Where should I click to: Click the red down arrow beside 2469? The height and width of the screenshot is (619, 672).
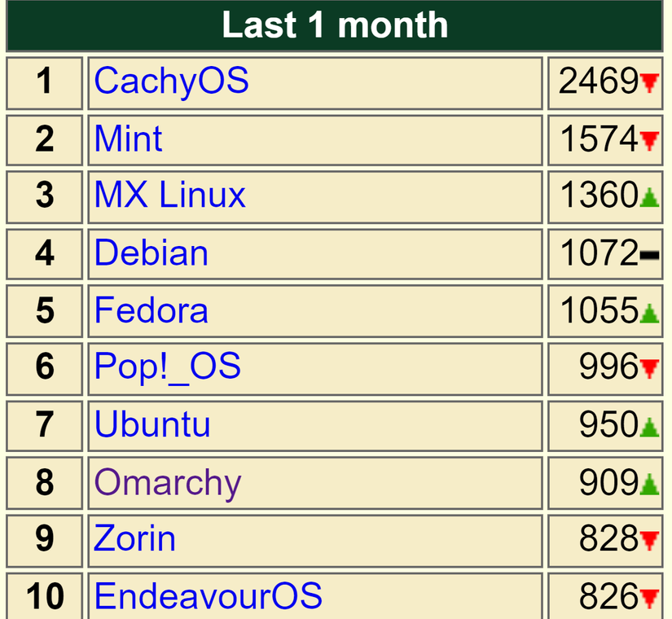pos(650,83)
